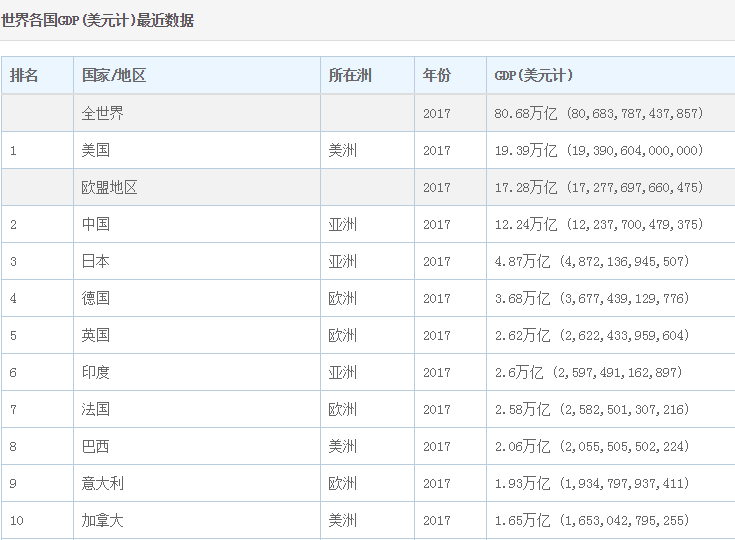Click 欧洲 continent in the 德国 row
735x540 pixels.
343,298
